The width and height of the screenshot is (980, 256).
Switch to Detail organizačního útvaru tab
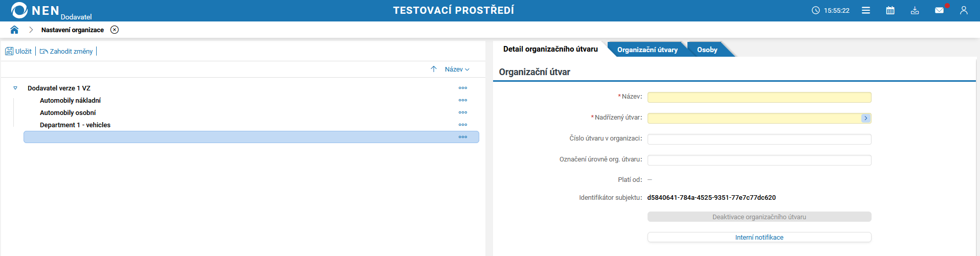[x=550, y=49]
